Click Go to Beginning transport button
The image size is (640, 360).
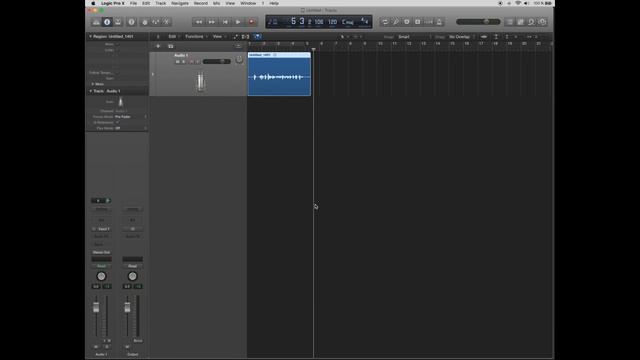(x=225, y=22)
